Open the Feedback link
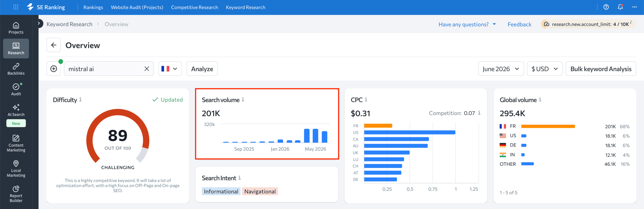The height and width of the screenshot is (209, 644). (519, 24)
